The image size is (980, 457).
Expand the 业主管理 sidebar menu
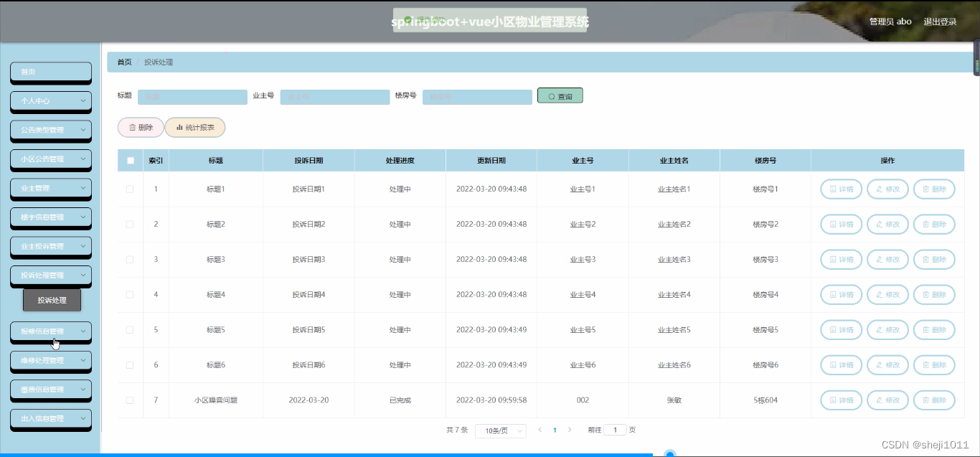pyautogui.click(x=50, y=189)
